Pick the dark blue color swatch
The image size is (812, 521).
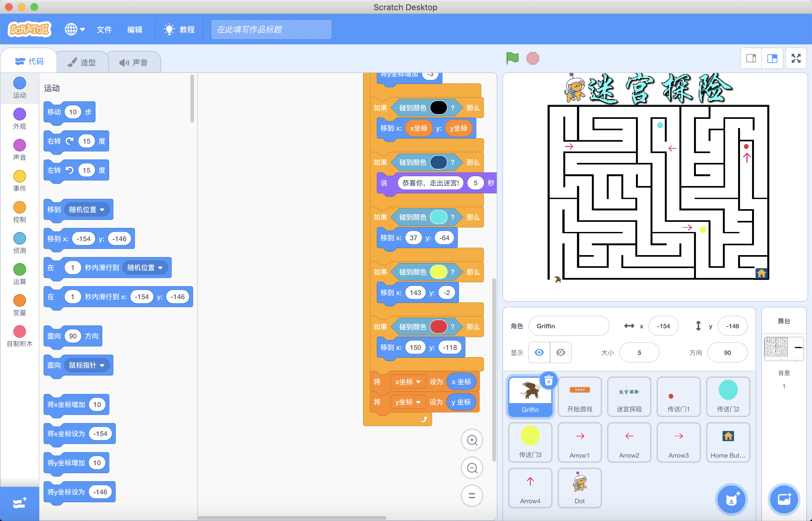(x=438, y=162)
